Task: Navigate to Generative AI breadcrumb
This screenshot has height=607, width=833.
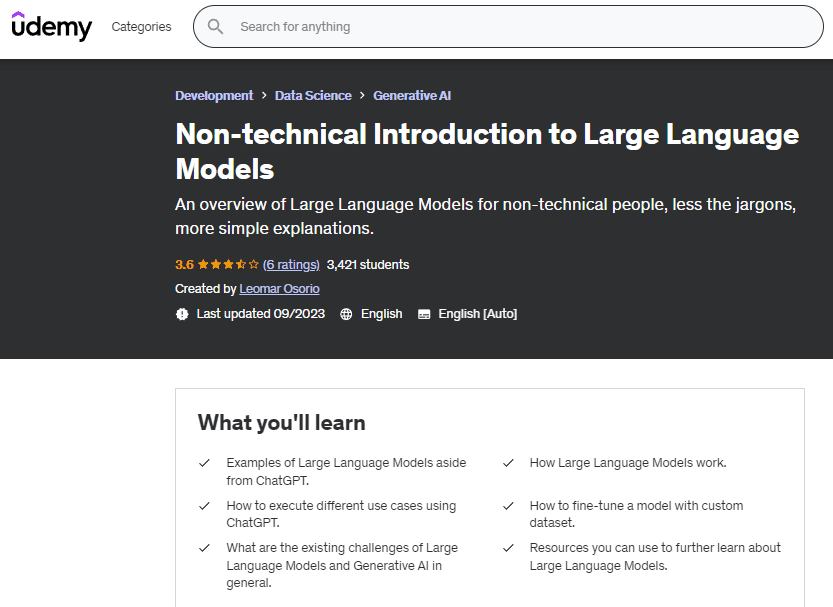Action: [x=412, y=96]
